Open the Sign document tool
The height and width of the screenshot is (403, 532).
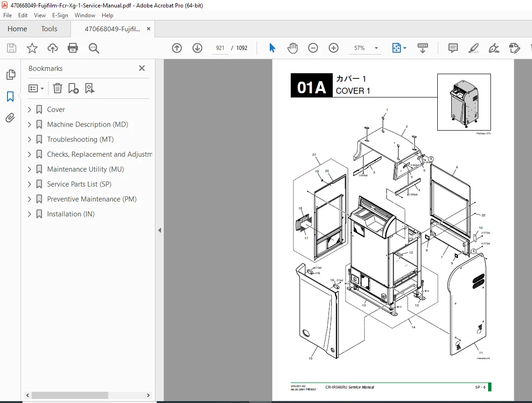click(x=494, y=48)
